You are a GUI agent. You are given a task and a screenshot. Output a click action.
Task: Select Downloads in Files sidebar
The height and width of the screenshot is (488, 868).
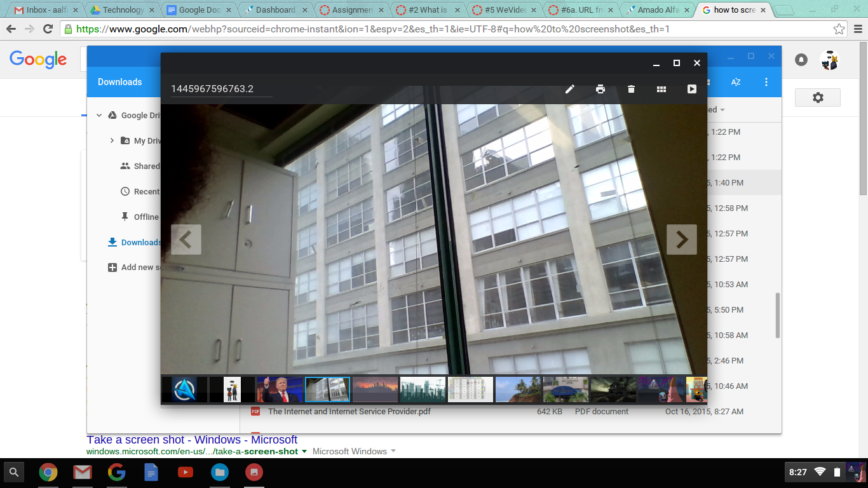point(140,242)
